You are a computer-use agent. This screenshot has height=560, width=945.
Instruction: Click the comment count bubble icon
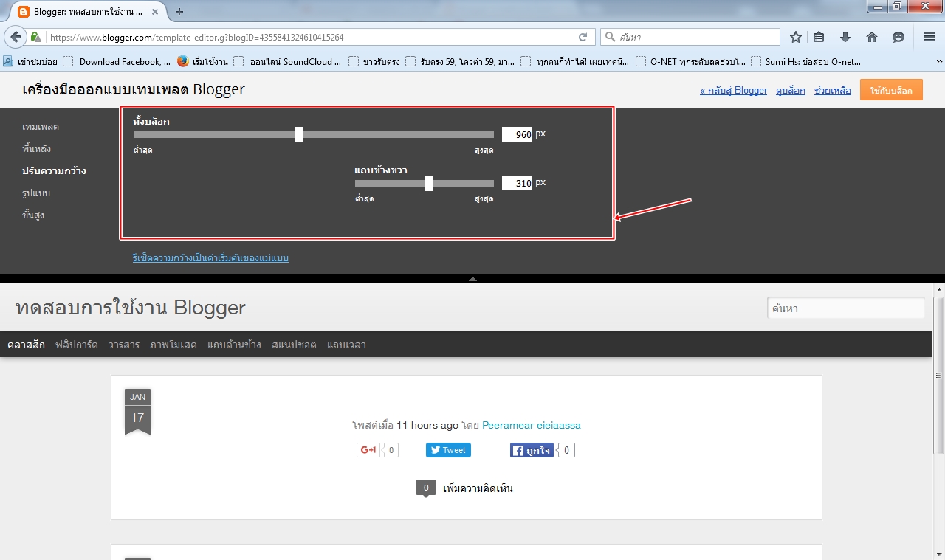point(426,488)
